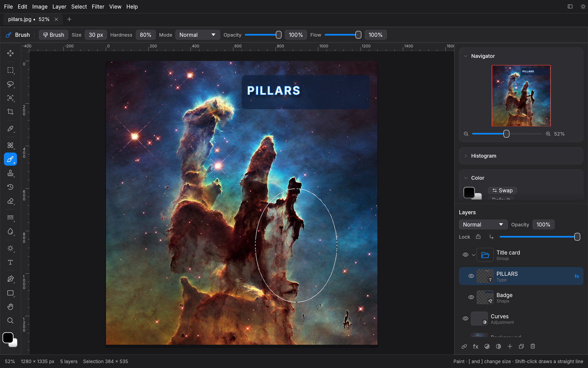Delete layer with trash icon
The width and height of the screenshot is (588, 368).
click(533, 346)
